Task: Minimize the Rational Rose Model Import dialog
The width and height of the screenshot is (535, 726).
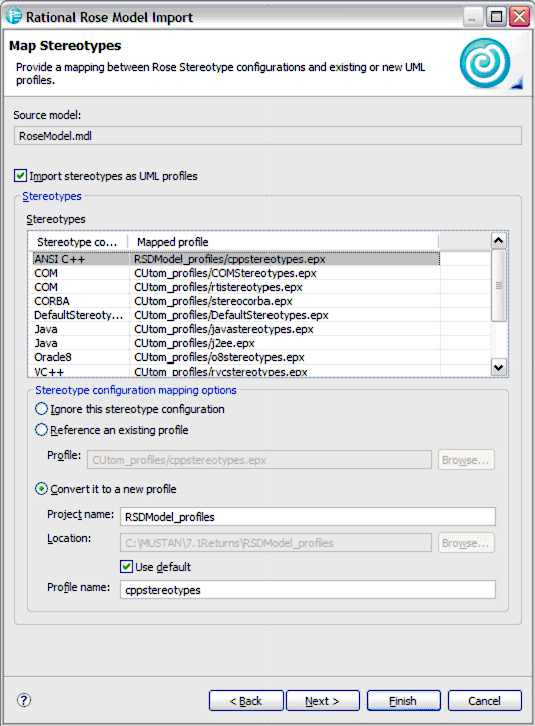Action: pos(472,18)
